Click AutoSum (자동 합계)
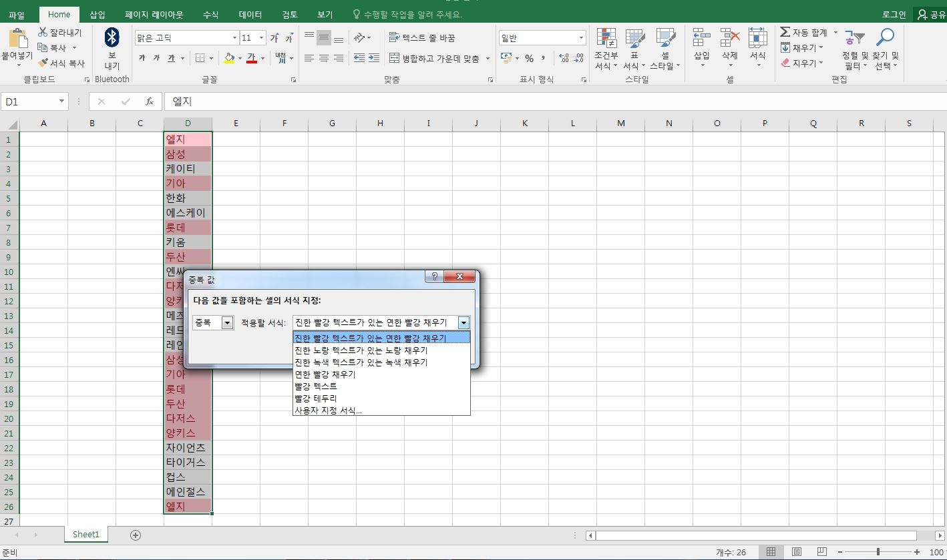Viewport: 947px width, 560px height. pos(804,32)
